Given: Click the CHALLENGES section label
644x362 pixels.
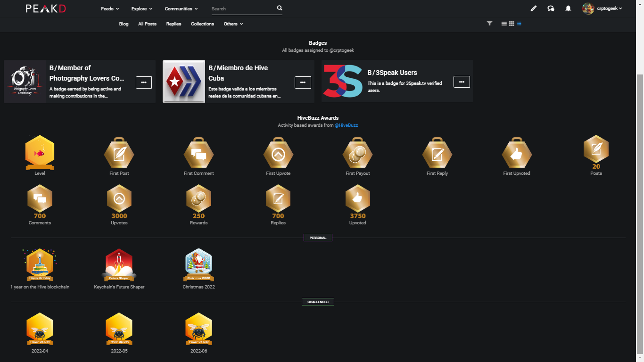Looking at the screenshot, I should coord(318,302).
